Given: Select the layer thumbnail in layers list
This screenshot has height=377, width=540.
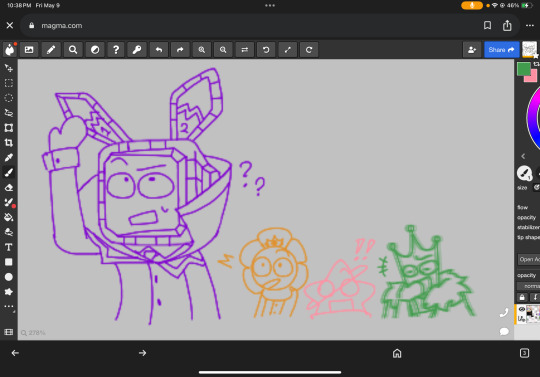Looking at the screenshot, I should point(533,314).
